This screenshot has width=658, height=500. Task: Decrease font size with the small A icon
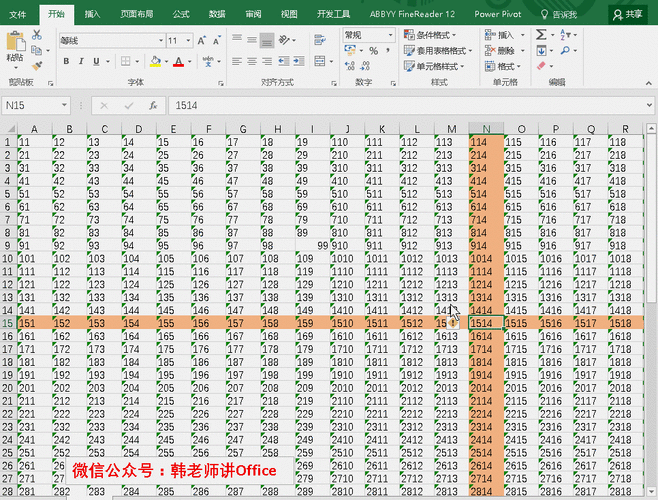coord(217,41)
